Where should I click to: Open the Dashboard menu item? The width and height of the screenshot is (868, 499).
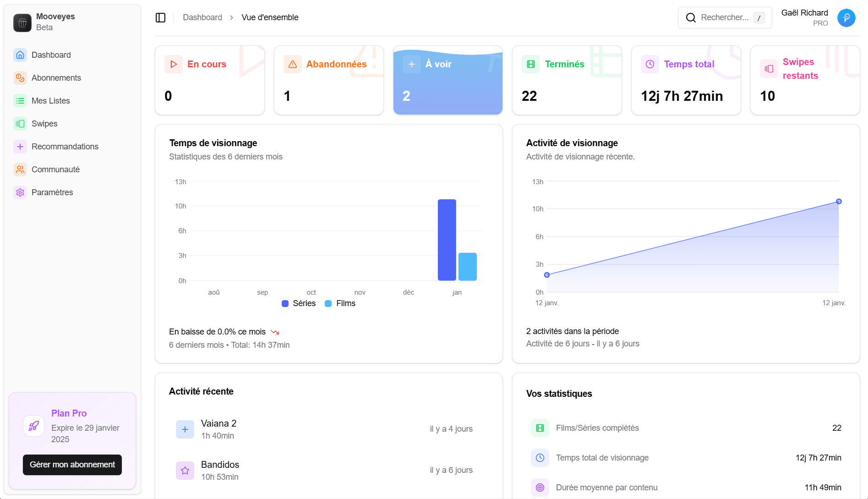tap(72, 55)
